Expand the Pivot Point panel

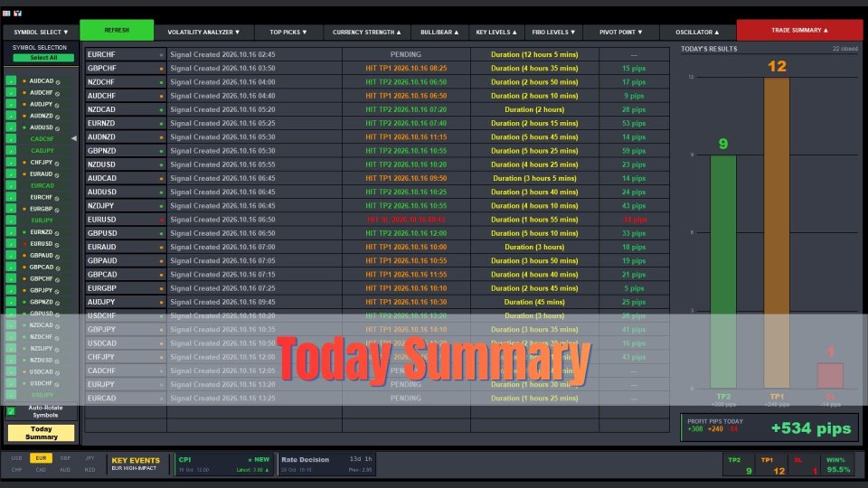(x=621, y=33)
